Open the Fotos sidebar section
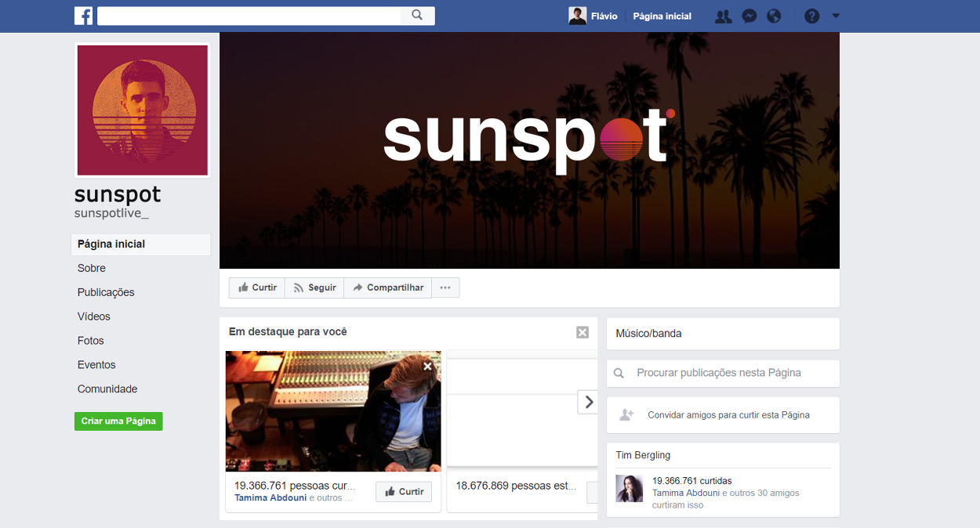Viewport: 980px width, 528px height. pyautogui.click(x=91, y=341)
